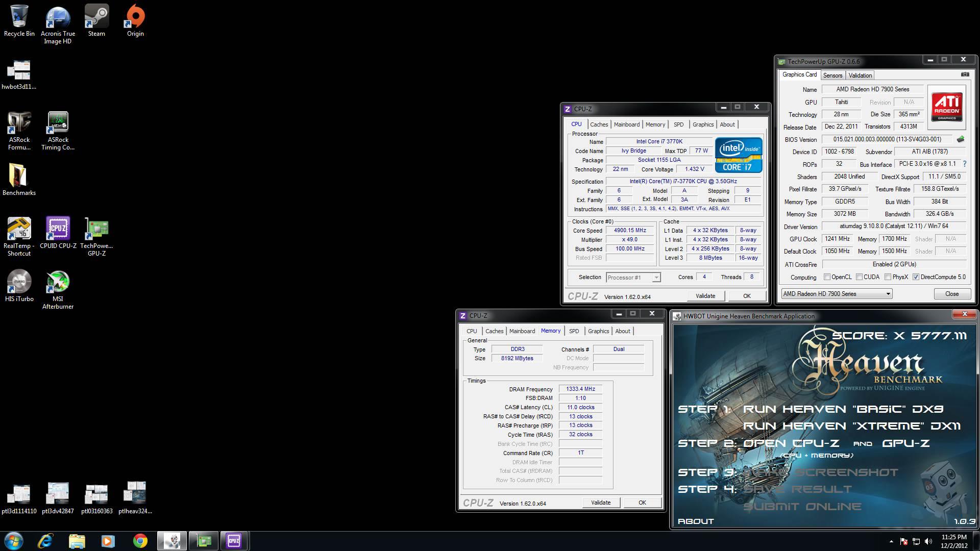
Task: Open the Recycle Bin desktop icon
Action: [19, 21]
